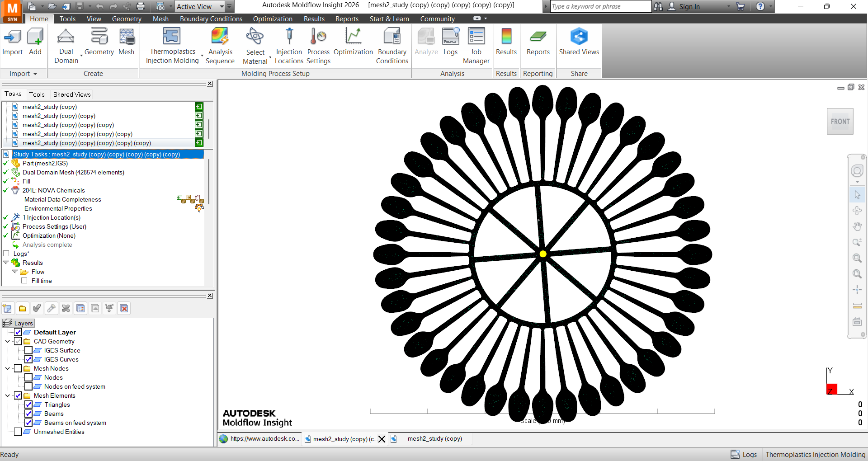Toggle the IGES Surface layer checkbox
Screen dimensions: 868x461
click(x=28, y=350)
